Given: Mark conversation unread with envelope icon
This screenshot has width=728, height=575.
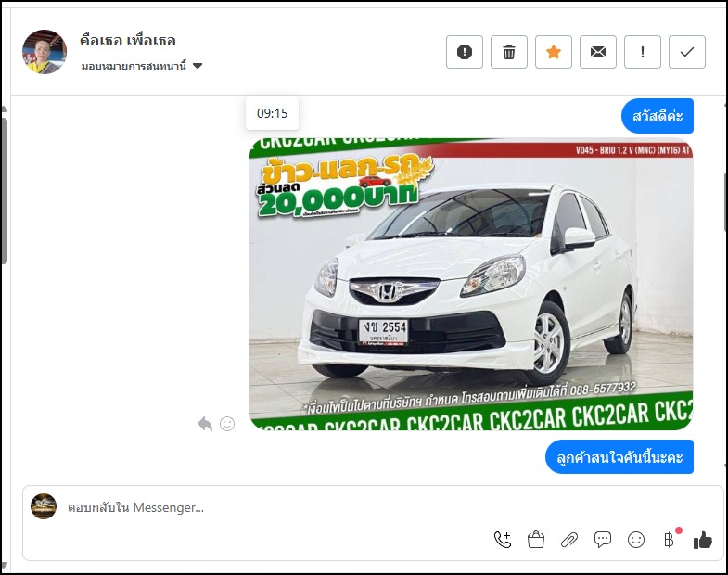Looking at the screenshot, I should [598, 52].
